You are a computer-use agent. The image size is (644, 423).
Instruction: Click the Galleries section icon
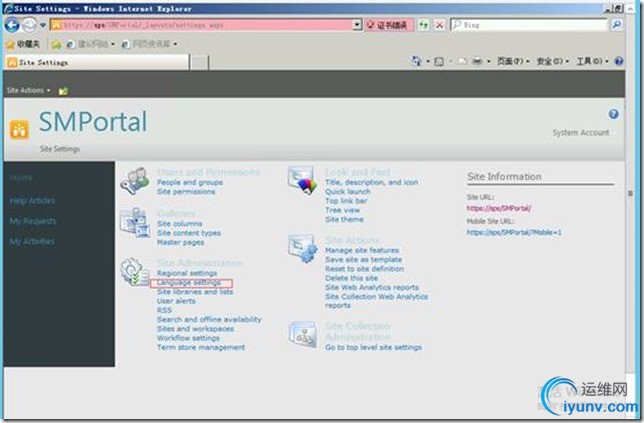(x=135, y=222)
